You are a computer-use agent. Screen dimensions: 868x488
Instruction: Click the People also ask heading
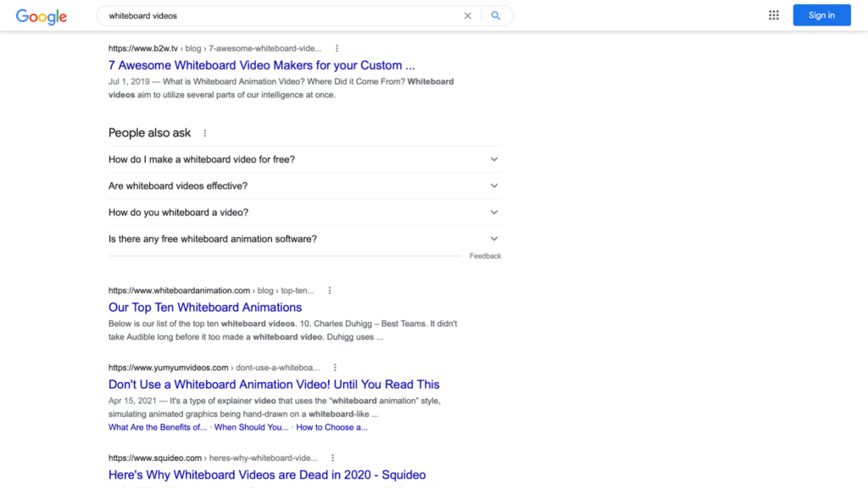coord(149,133)
